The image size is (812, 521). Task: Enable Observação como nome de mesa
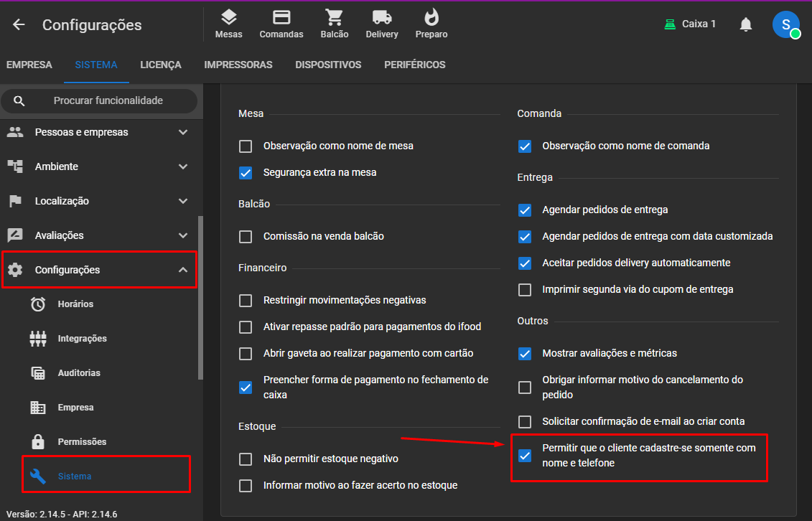[246, 146]
